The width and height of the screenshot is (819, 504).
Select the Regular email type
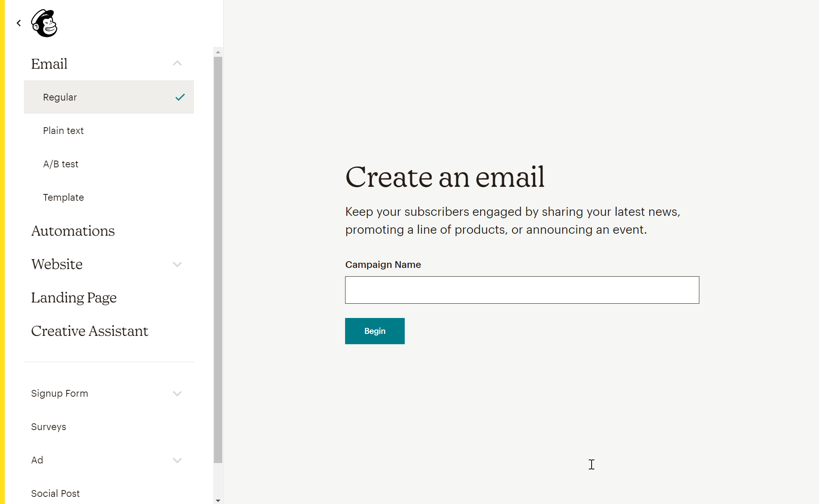60,97
